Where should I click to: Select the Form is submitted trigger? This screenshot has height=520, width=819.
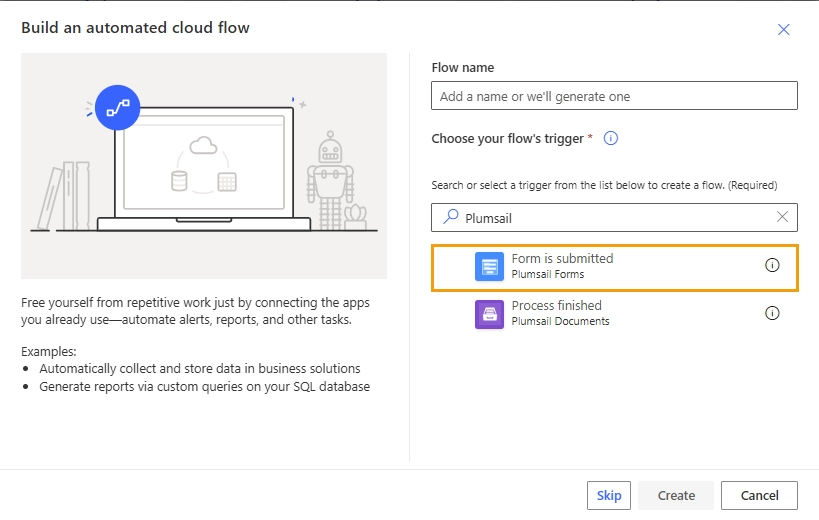click(x=615, y=267)
